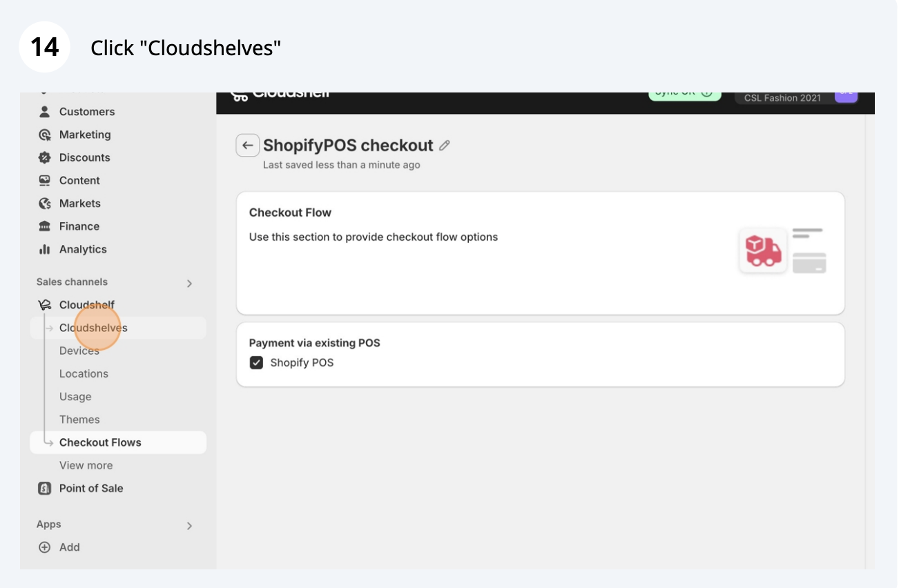Click the Finance bank icon
The image size is (899, 588).
(45, 226)
